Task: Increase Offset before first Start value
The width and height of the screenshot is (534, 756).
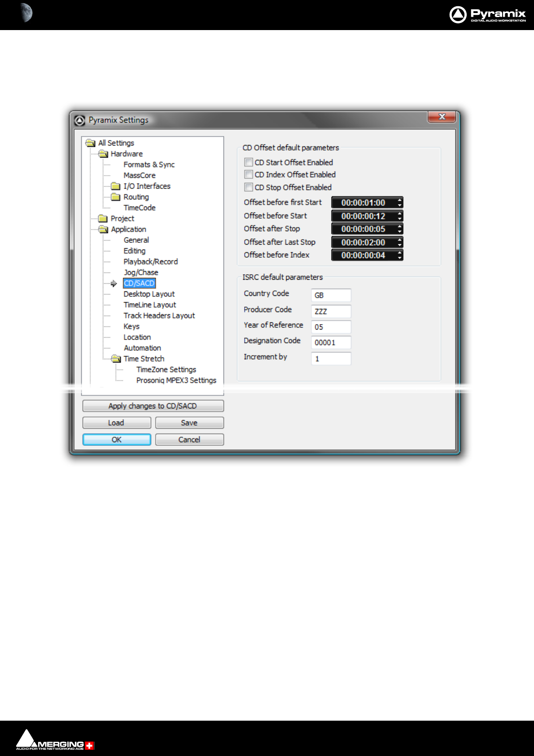Action: 399,200
